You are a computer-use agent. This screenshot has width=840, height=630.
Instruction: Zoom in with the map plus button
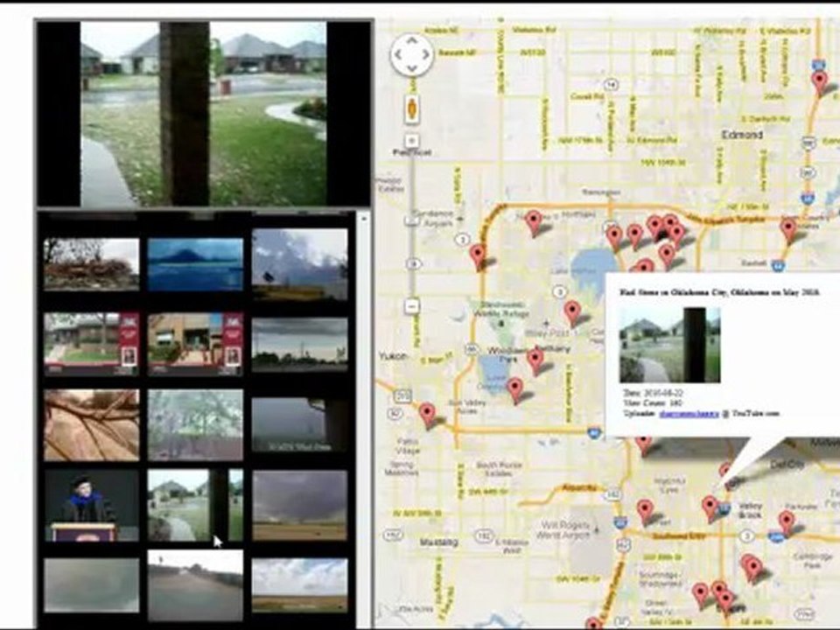(x=411, y=141)
